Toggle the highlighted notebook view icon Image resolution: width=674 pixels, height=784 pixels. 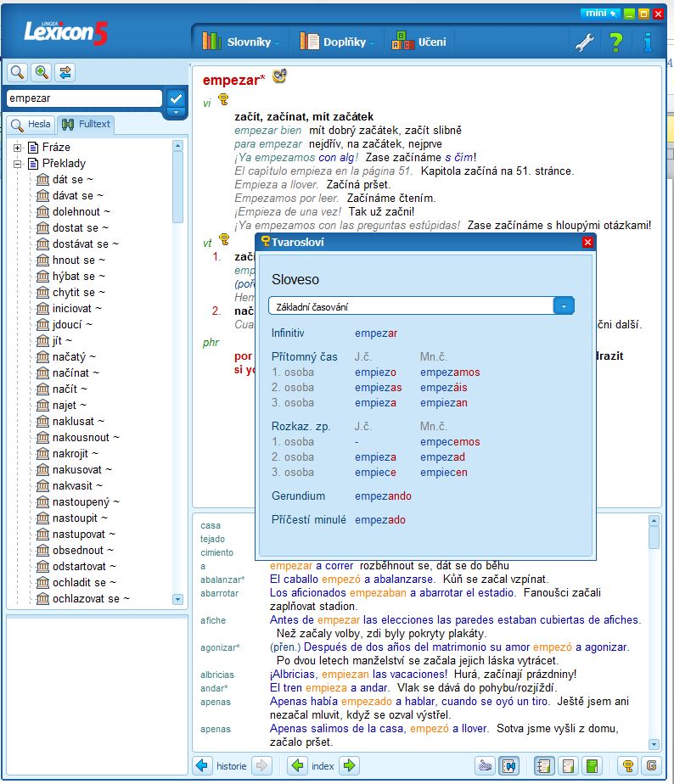[x=543, y=765]
